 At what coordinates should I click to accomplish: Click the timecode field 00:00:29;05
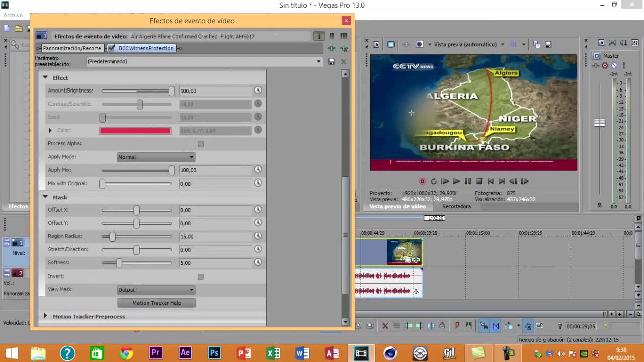coord(580,326)
